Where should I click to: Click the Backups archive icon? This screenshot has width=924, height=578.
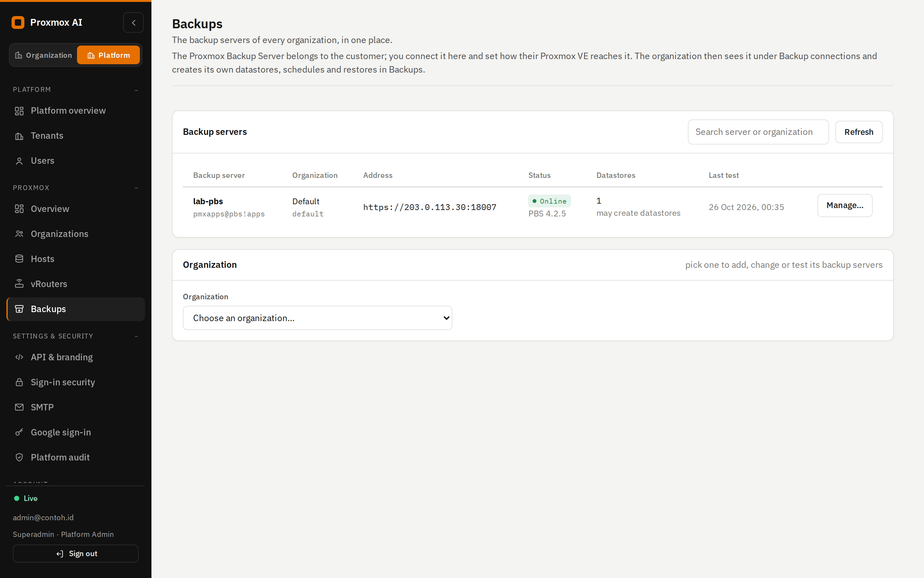19,309
